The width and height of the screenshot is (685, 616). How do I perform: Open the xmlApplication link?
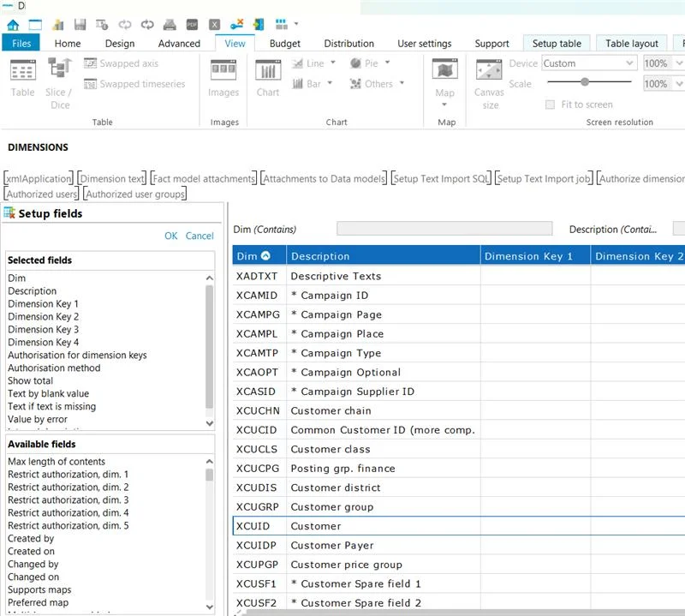pos(39,178)
